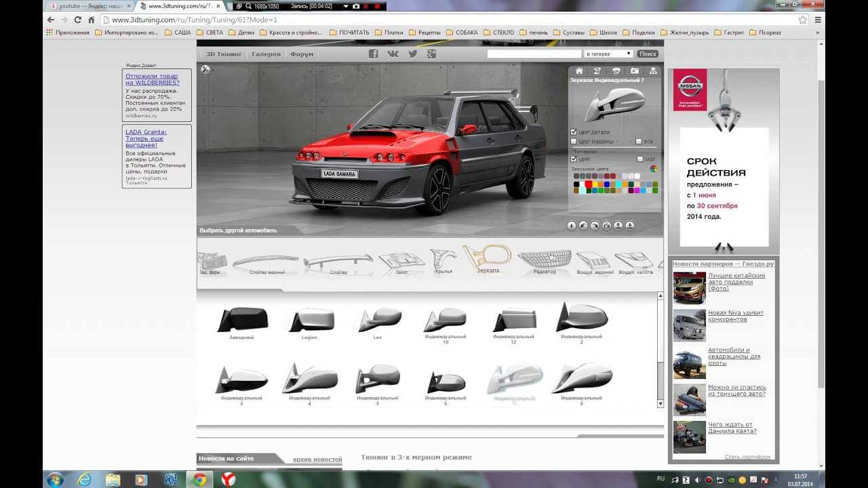Pick the red color swatch
Image resolution: width=868 pixels, height=488 pixels.
pyautogui.click(x=588, y=184)
